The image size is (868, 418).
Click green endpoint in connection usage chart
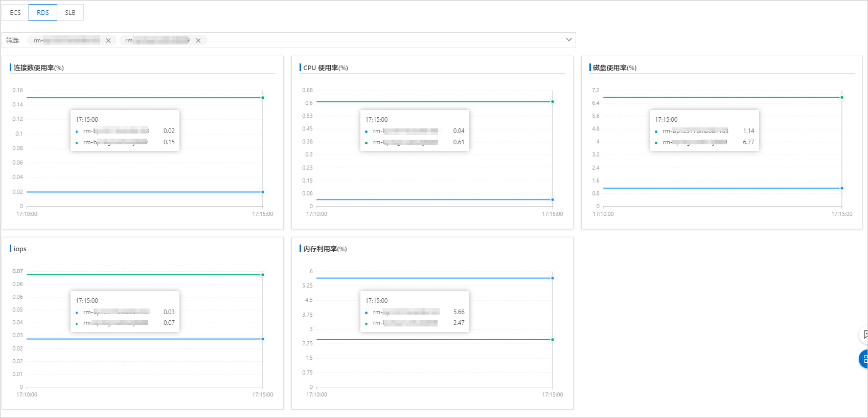coord(263,98)
